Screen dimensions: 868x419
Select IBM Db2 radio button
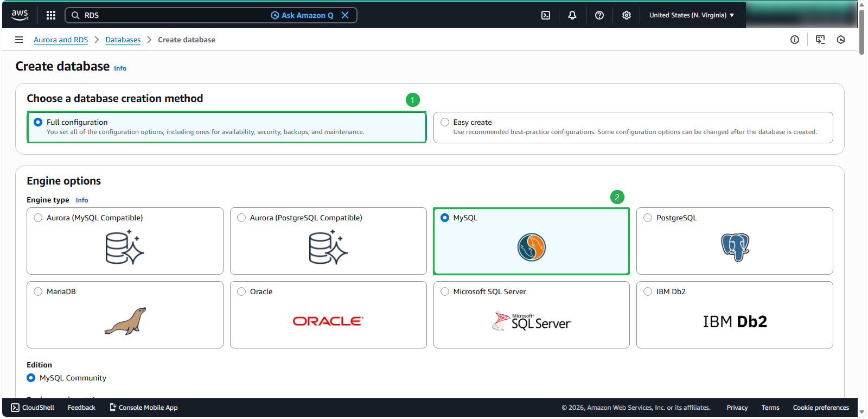click(648, 291)
